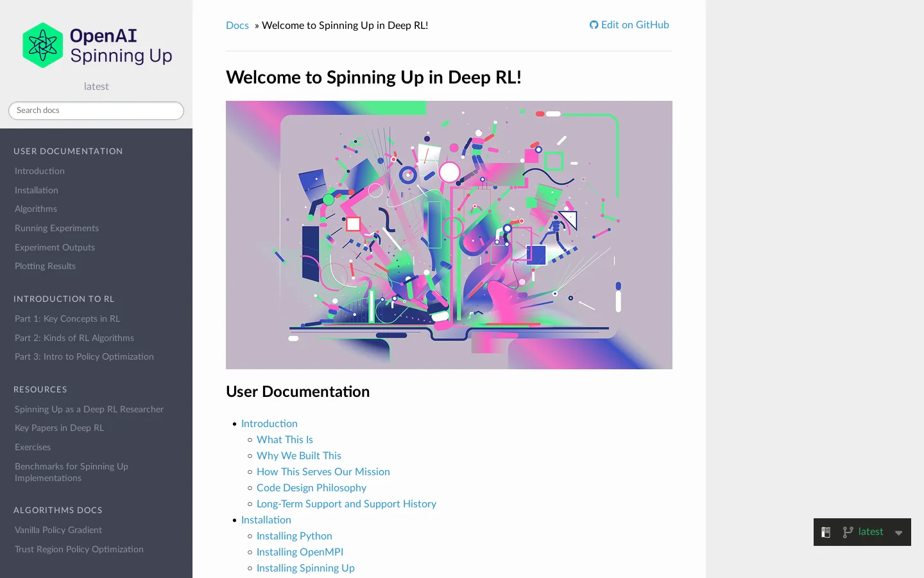Image resolution: width=924 pixels, height=578 pixels.
Task: Click the User Documentation sidebar caption
Action: 68,152
